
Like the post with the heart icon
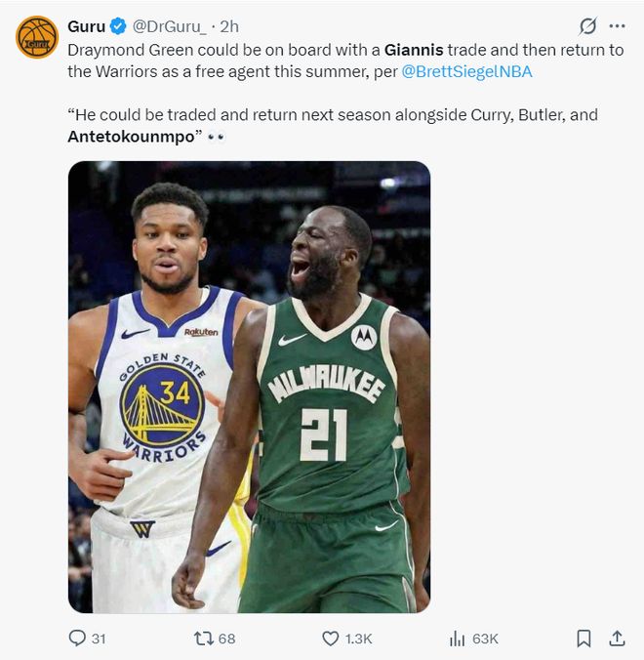coord(330,639)
